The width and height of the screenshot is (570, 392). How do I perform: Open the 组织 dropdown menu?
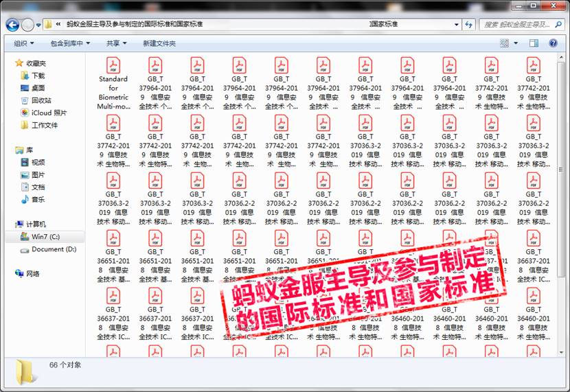click(x=23, y=43)
